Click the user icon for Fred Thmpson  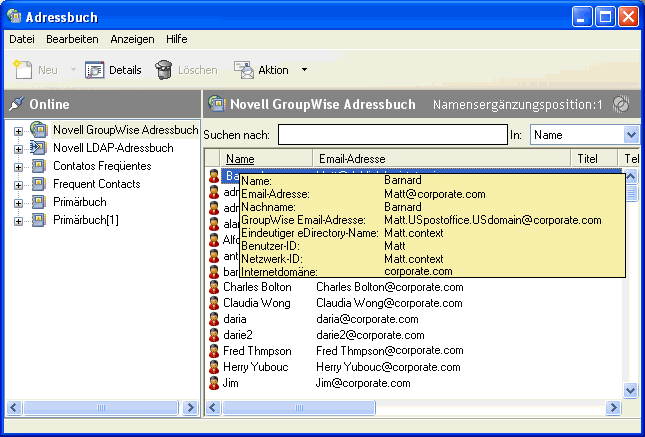click(213, 351)
